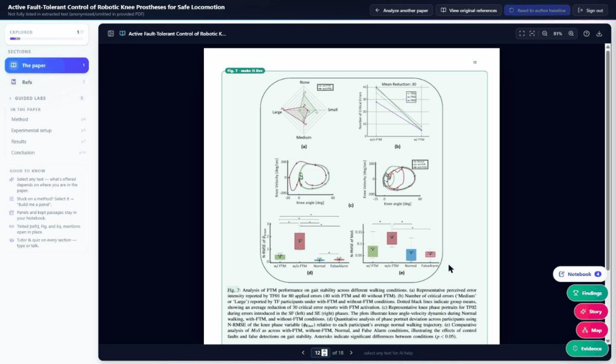616x364 pixels.
Task: Click the book icon beside the document title
Action: coord(123,34)
